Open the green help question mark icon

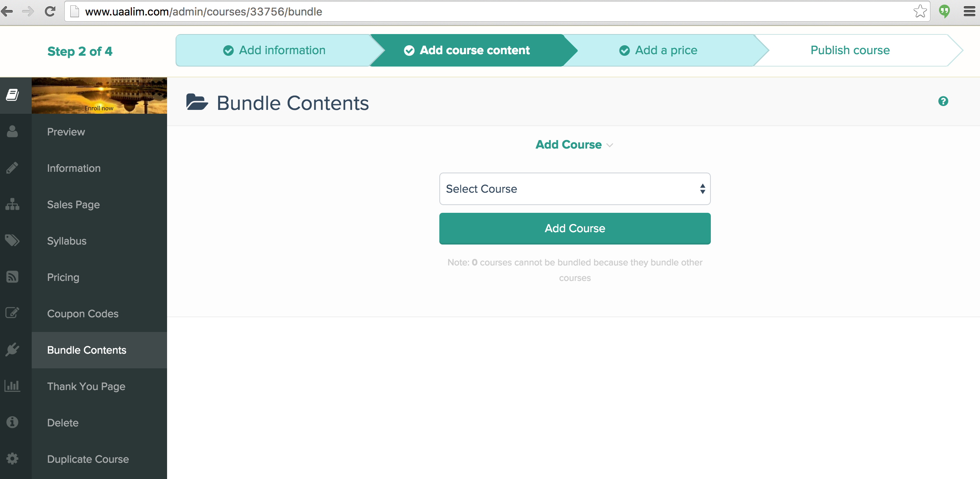coord(943,101)
